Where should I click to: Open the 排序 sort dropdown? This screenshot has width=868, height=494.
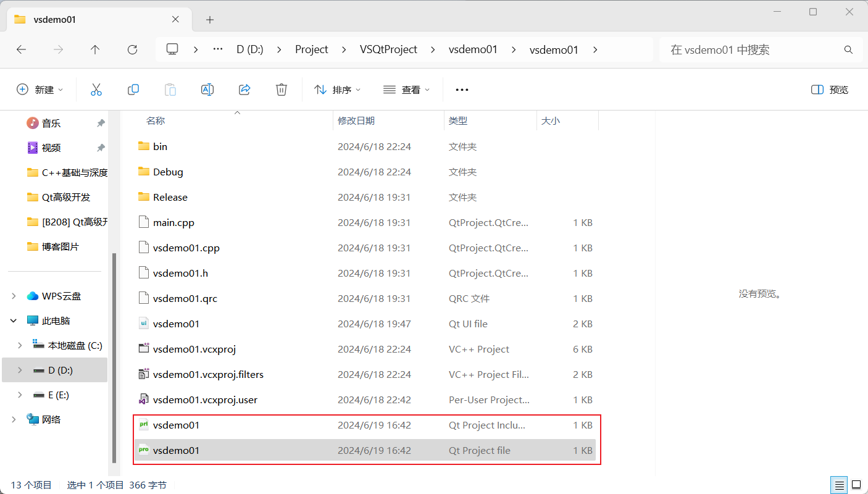pos(338,90)
